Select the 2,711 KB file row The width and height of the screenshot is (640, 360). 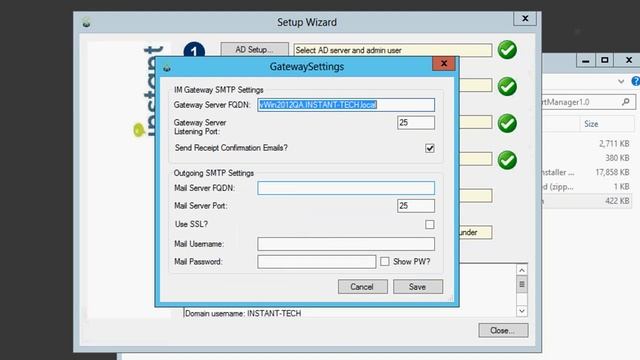pos(588,144)
